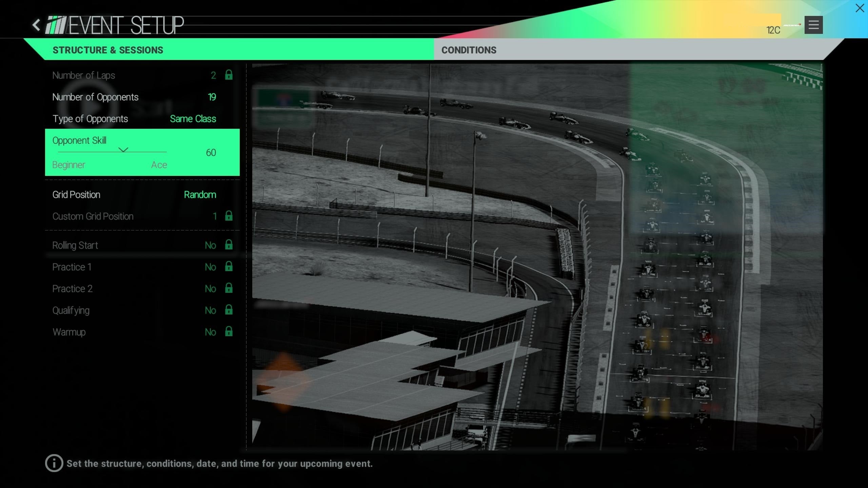Toggle the Practice 2 No value
This screenshot has height=488, width=868.
[210, 289]
